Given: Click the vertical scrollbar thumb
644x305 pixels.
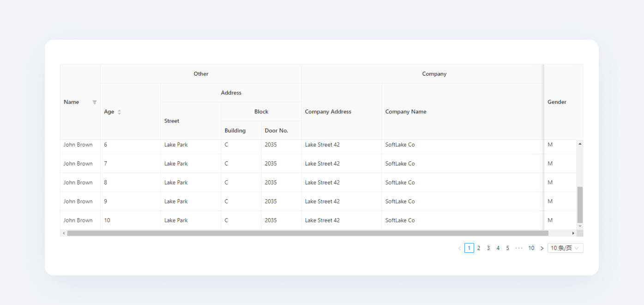Looking at the screenshot, I should click(x=580, y=205).
